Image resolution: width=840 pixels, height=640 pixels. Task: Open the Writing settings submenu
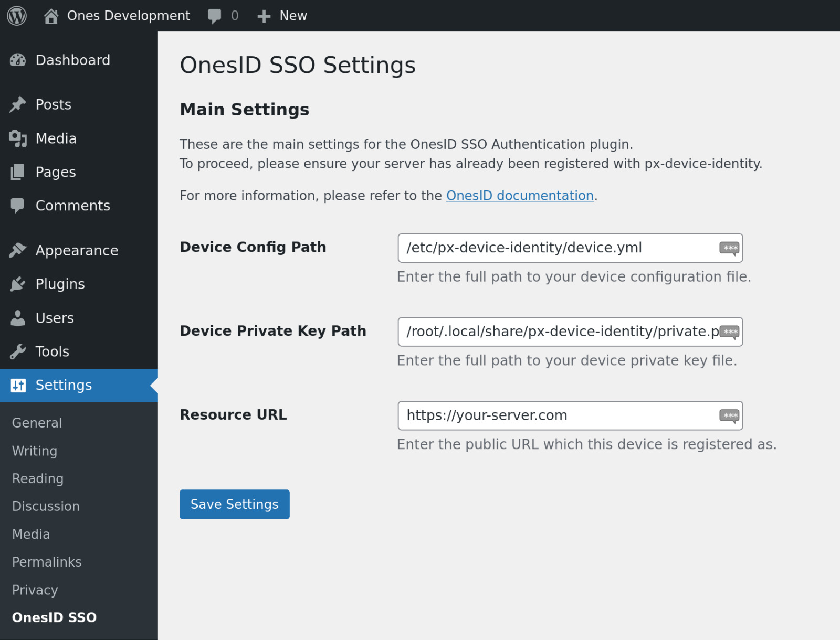pos(35,451)
